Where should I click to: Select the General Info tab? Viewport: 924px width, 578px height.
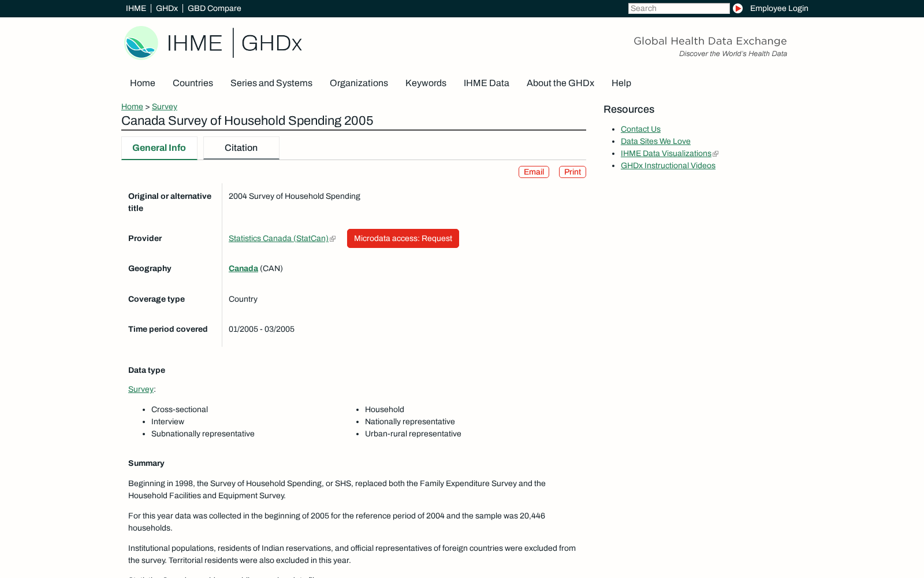[159, 148]
